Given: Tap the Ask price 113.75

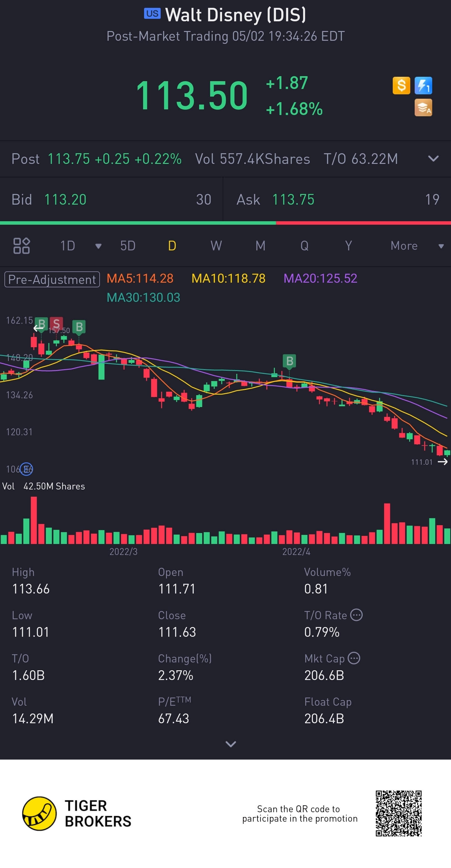Looking at the screenshot, I should click(293, 200).
